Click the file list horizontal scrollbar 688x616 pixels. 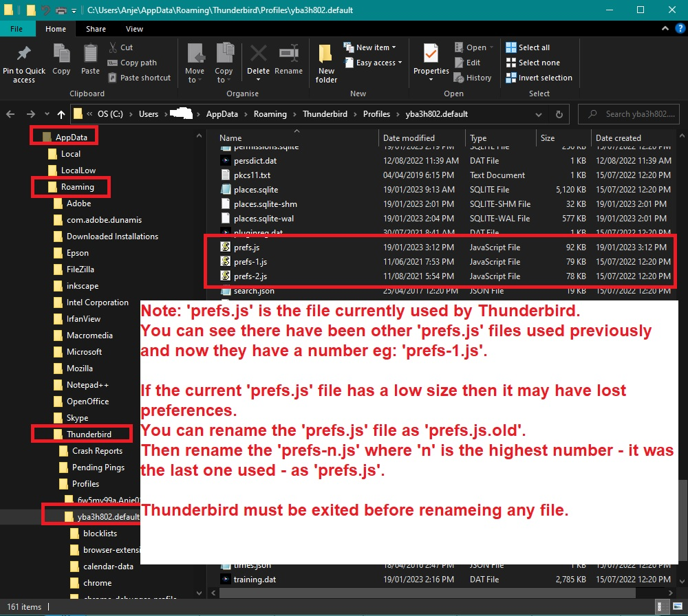427,593
